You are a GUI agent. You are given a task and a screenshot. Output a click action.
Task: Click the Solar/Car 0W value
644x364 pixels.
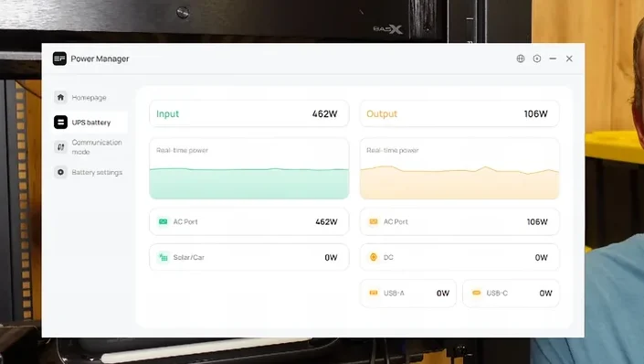click(331, 258)
